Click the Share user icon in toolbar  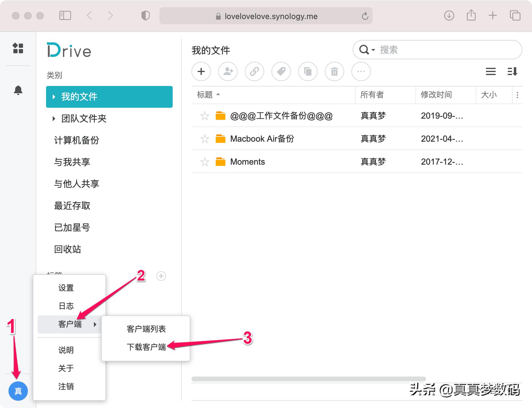[228, 72]
